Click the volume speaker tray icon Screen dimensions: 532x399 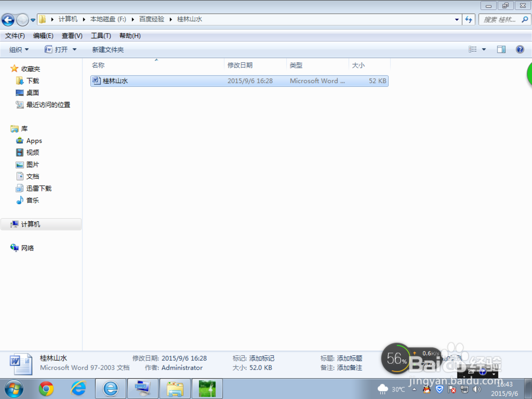[x=477, y=389]
